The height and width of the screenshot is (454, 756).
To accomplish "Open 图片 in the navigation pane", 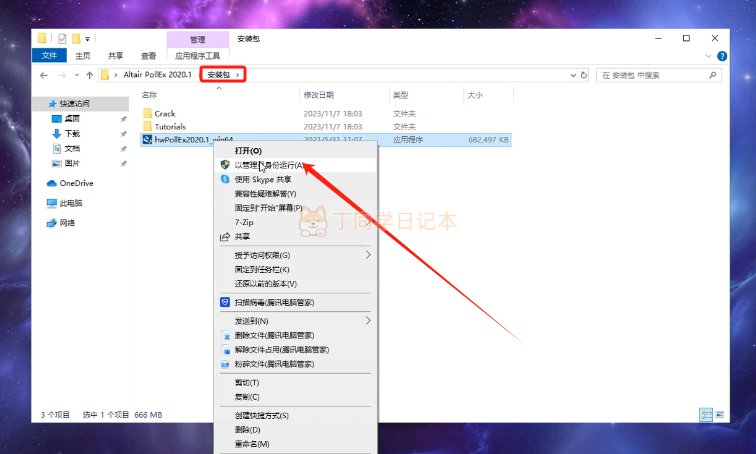I will pyautogui.click(x=72, y=163).
